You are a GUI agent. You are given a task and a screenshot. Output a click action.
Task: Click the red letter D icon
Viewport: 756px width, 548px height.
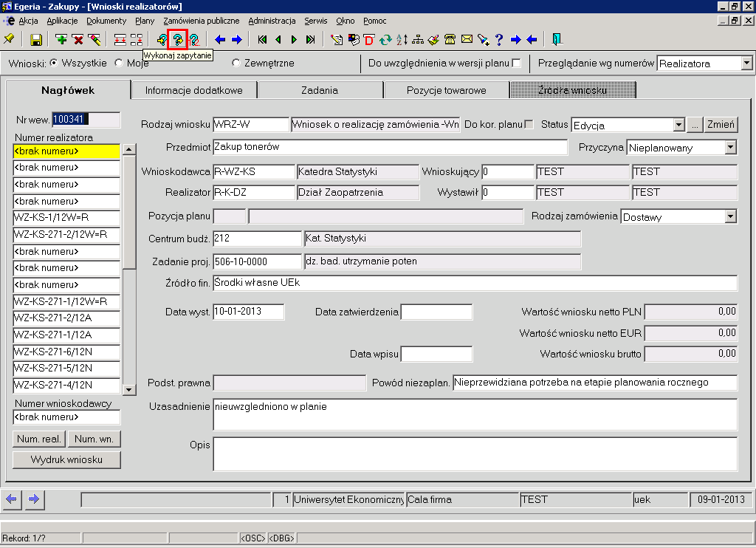(x=369, y=40)
